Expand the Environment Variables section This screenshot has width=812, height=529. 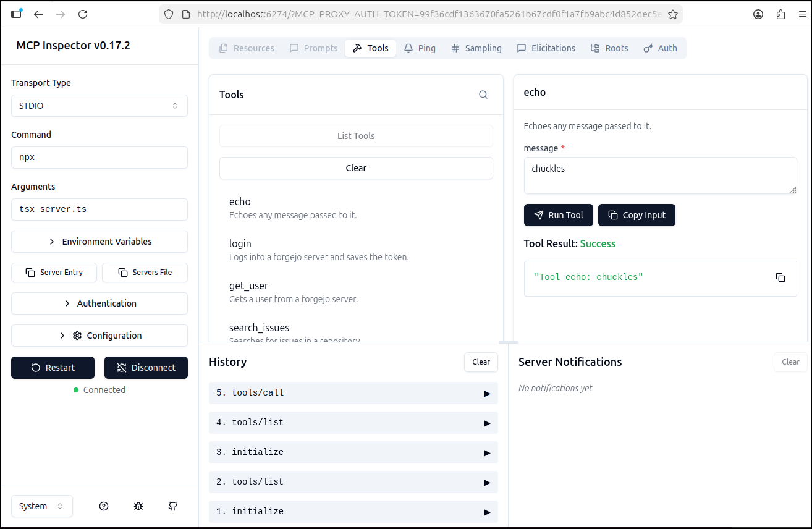pyautogui.click(x=99, y=242)
